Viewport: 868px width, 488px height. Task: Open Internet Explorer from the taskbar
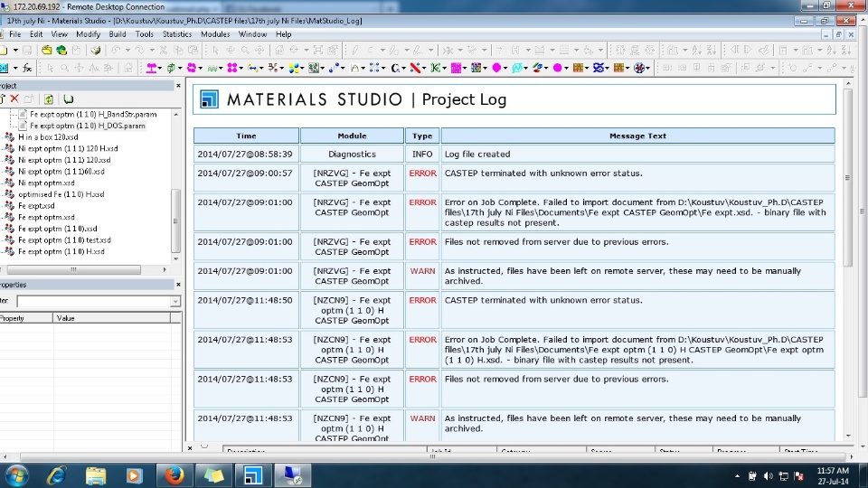(x=56, y=475)
